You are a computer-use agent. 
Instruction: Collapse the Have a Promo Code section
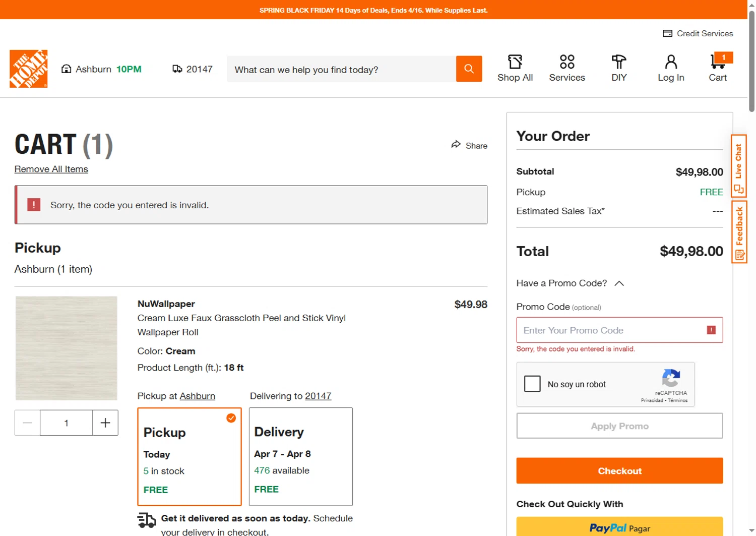coord(570,283)
